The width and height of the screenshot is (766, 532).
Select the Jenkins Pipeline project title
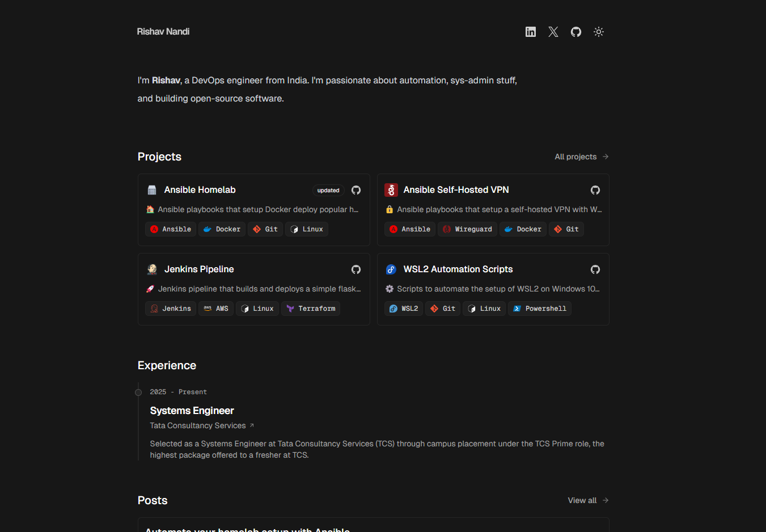click(199, 269)
